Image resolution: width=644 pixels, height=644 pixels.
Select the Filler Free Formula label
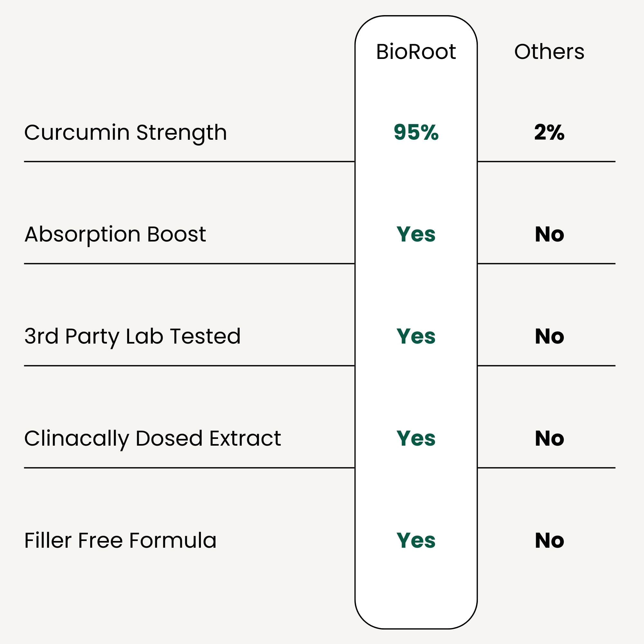pyautogui.click(x=120, y=540)
